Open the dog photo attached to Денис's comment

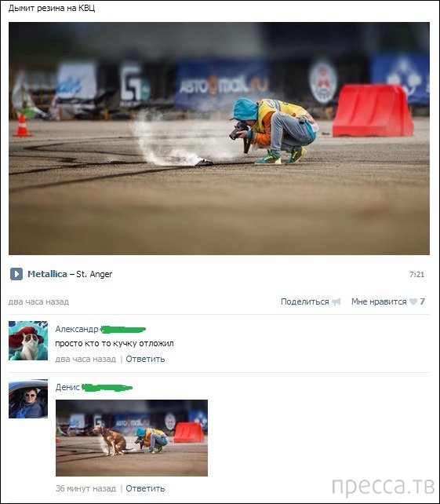132,438
